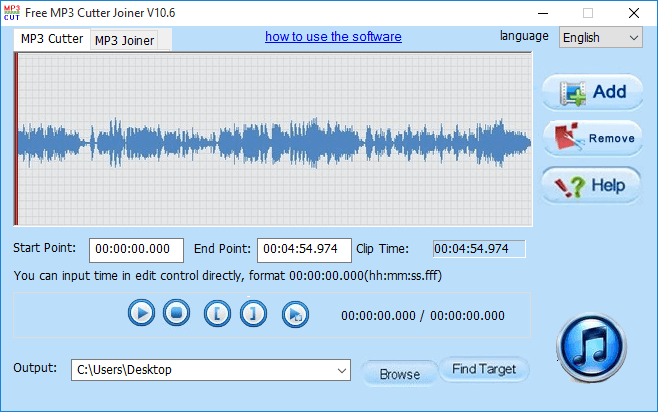This screenshot has width=658, height=412.
Task: Click the red start marker on waveform
Action: click(16, 139)
